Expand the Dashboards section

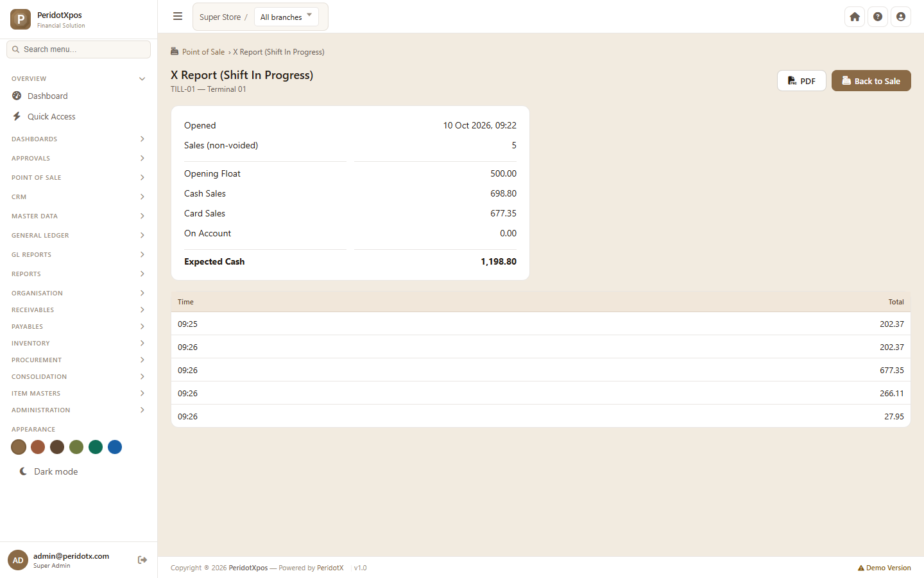click(x=78, y=139)
